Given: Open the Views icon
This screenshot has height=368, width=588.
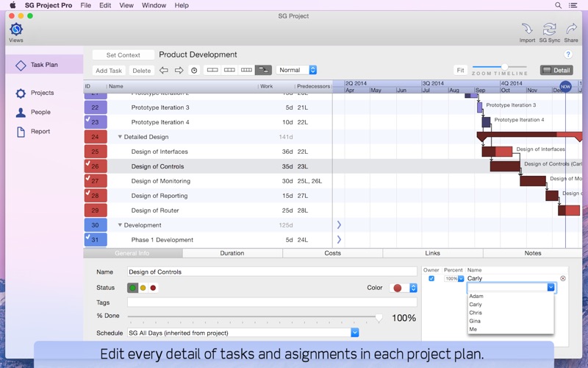Looking at the screenshot, I should pos(16,29).
